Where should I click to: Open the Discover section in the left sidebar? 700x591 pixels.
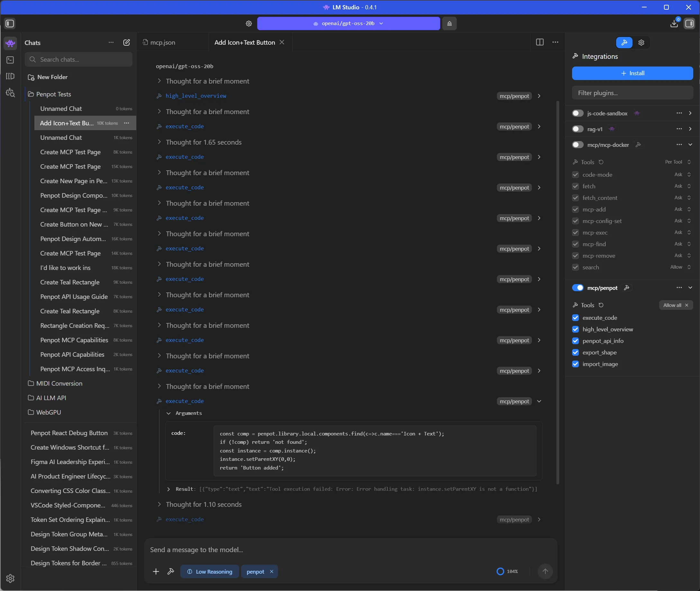(x=10, y=93)
